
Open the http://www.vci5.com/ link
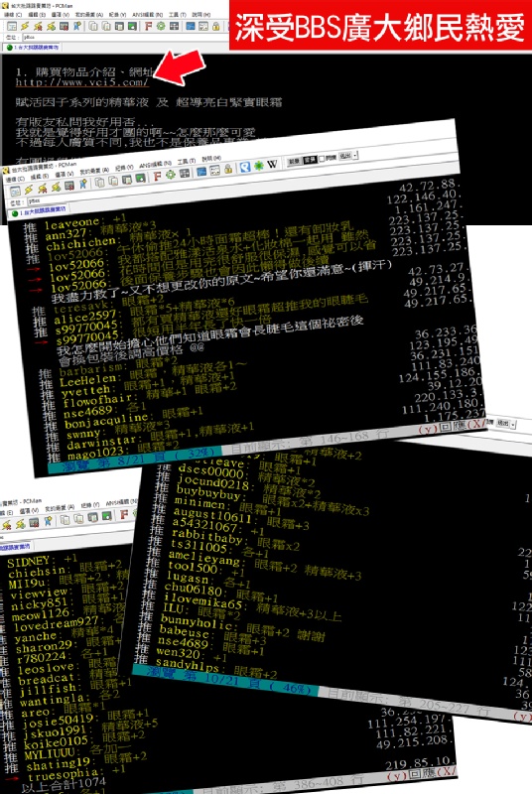82,82
